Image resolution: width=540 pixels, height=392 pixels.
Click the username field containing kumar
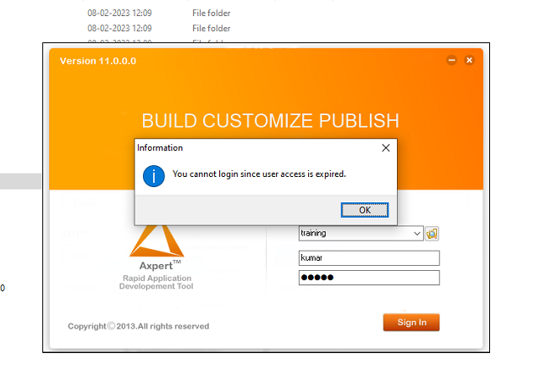pyautogui.click(x=369, y=258)
